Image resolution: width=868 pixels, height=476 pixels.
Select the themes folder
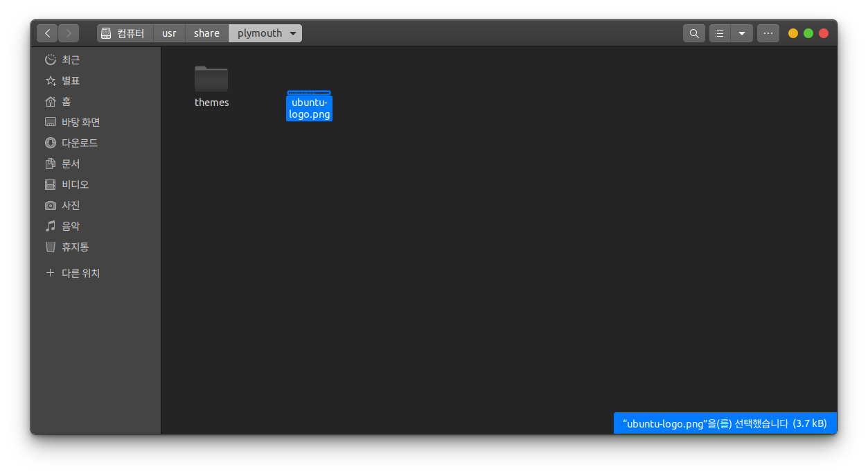pos(211,80)
